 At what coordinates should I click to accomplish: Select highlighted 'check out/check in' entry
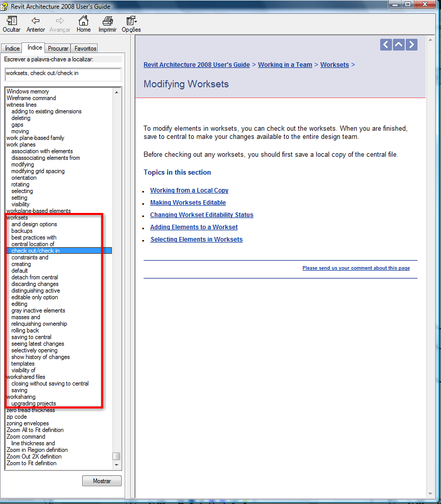point(59,251)
